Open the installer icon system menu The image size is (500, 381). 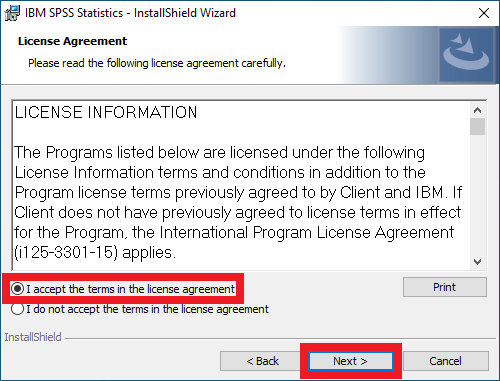pos(12,13)
